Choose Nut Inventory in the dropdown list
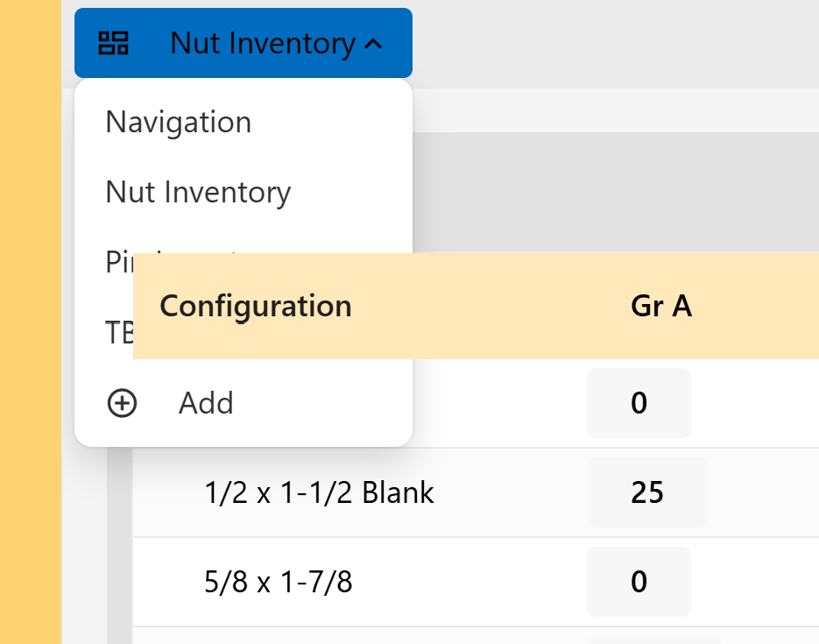The width and height of the screenshot is (819, 644). click(198, 192)
